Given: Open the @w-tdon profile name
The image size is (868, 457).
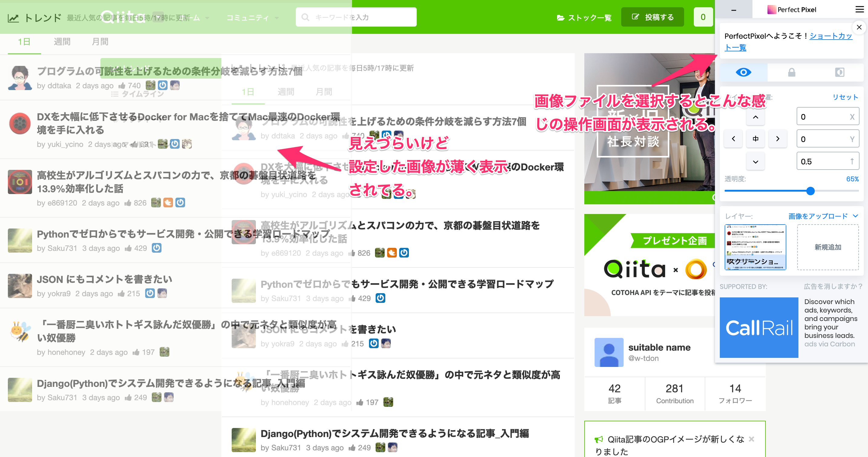Looking at the screenshot, I should click(643, 358).
